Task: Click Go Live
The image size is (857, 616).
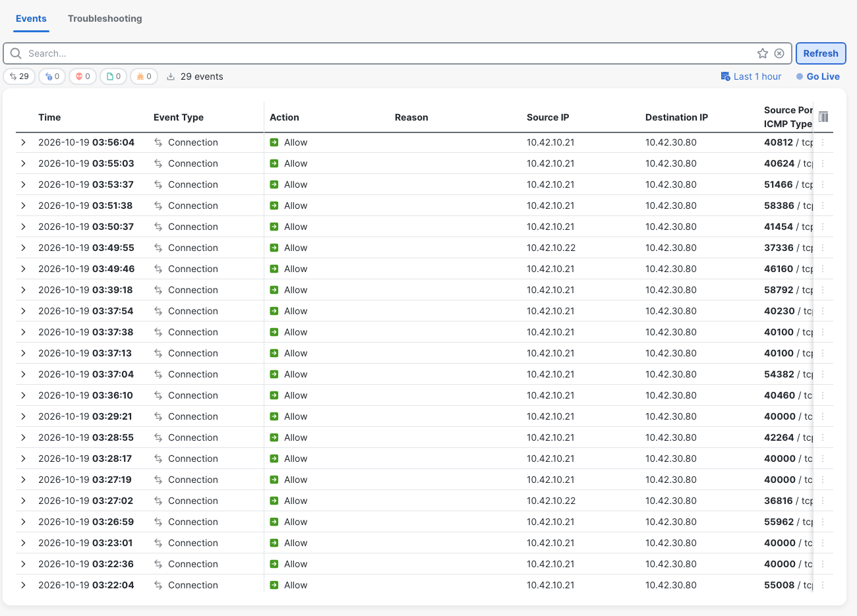Action: pos(818,76)
